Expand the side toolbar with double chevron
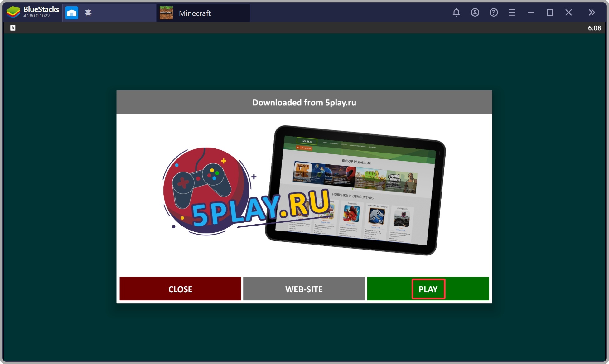609x364 pixels. pyautogui.click(x=592, y=12)
